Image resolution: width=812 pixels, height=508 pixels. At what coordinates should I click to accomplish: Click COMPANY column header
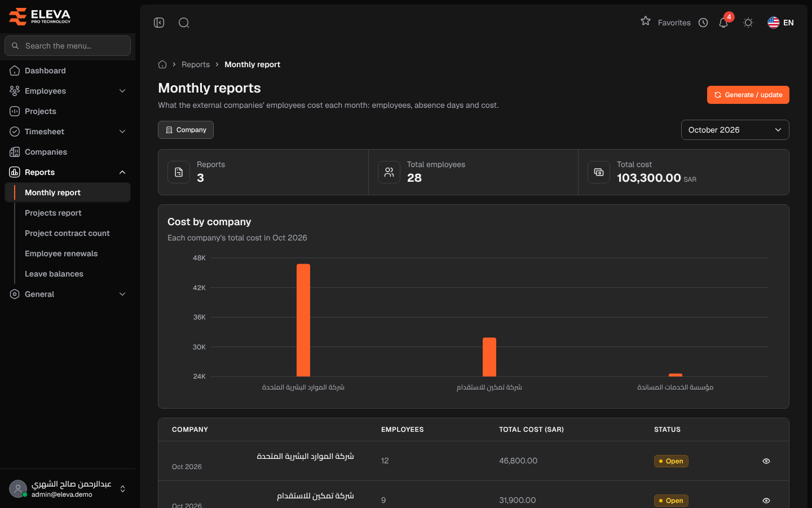[x=190, y=430]
